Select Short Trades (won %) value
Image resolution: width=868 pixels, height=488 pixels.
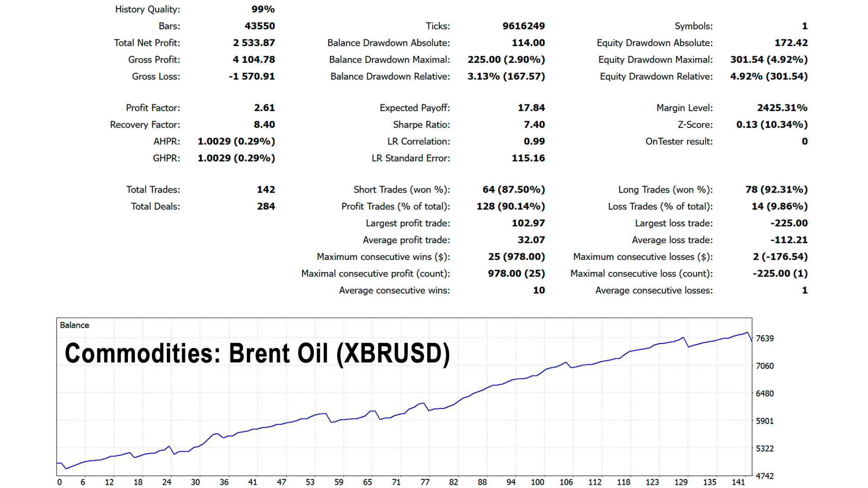513,190
